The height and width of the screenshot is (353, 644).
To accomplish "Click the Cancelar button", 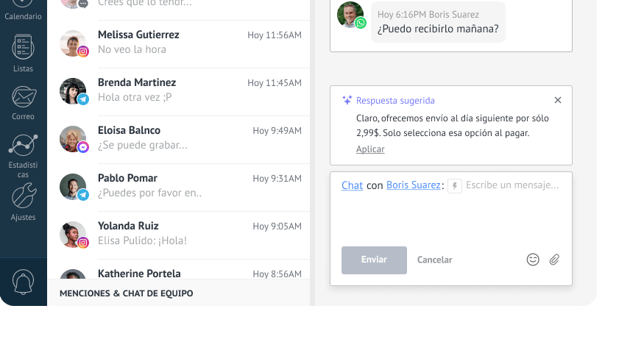I will coord(434,260).
